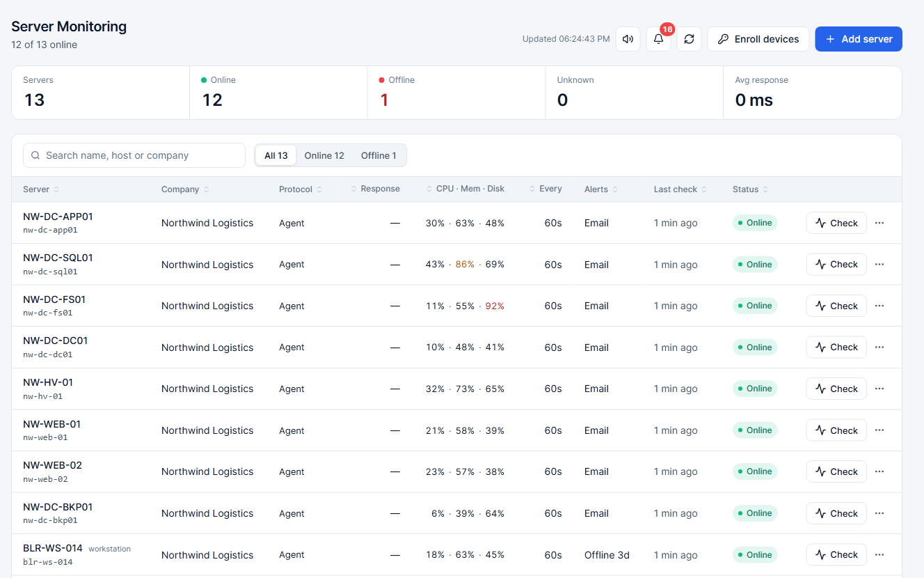
Task: Sort table by Protocol column
Action: (x=301, y=189)
